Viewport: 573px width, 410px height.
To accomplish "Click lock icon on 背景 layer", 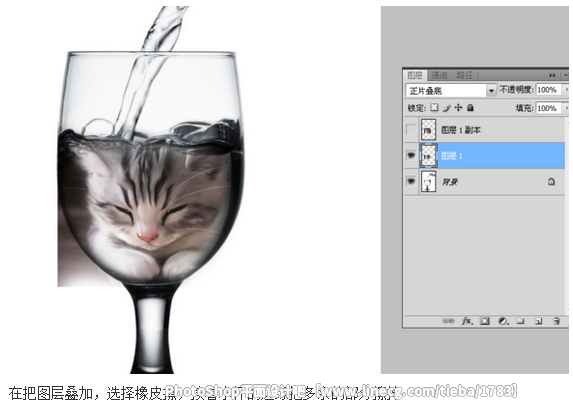I will [x=551, y=181].
